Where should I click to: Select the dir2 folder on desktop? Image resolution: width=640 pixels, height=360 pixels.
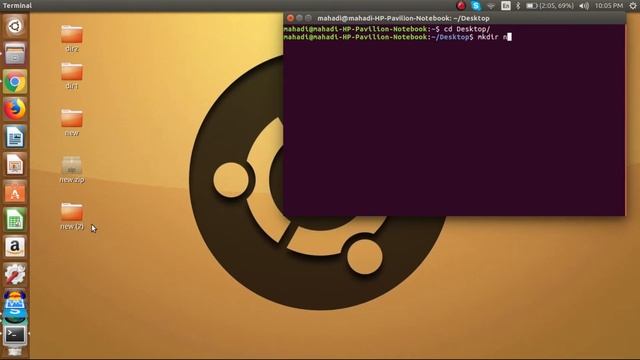[x=72, y=39]
